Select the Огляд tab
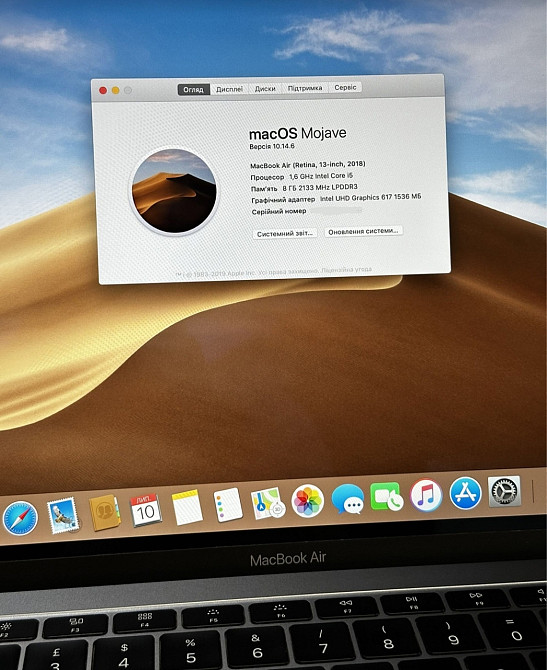The height and width of the screenshot is (670, 547). [x=194, y=90]
